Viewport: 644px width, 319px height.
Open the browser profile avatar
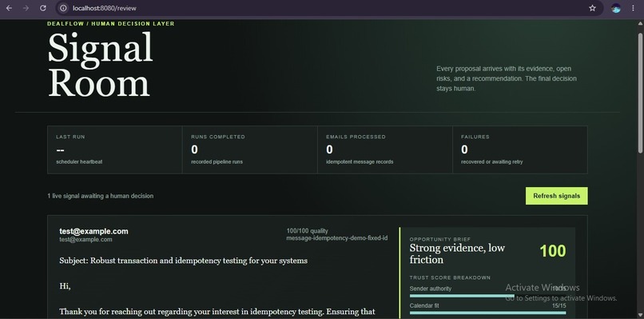pos(615,8)
